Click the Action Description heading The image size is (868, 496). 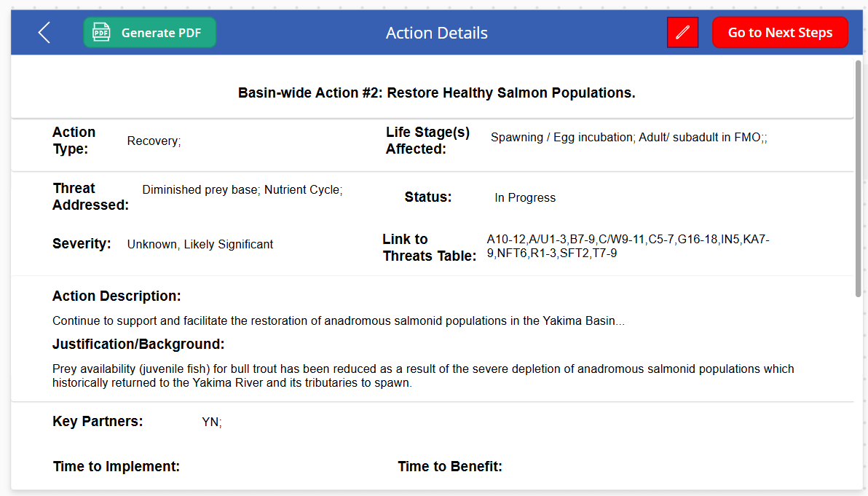coord(117,296)
